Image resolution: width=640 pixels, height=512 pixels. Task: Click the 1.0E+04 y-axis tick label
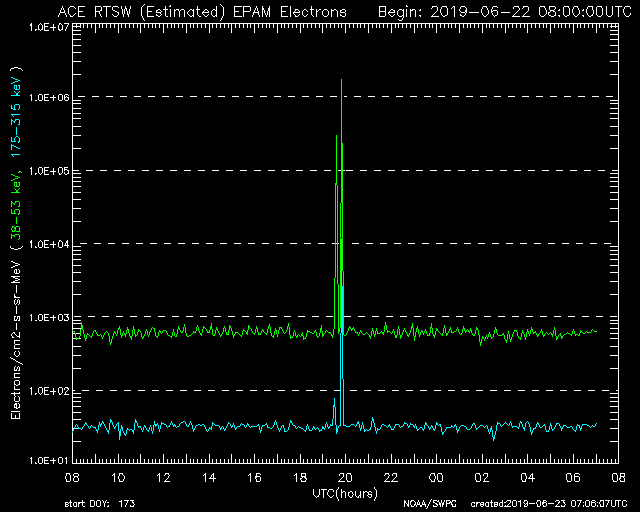[x=40, y=244]
